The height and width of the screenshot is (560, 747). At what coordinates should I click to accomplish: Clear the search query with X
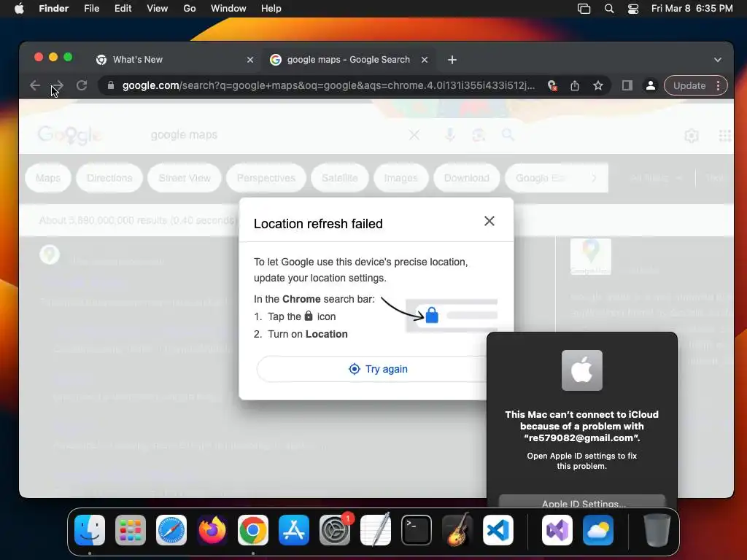[414, 135]
